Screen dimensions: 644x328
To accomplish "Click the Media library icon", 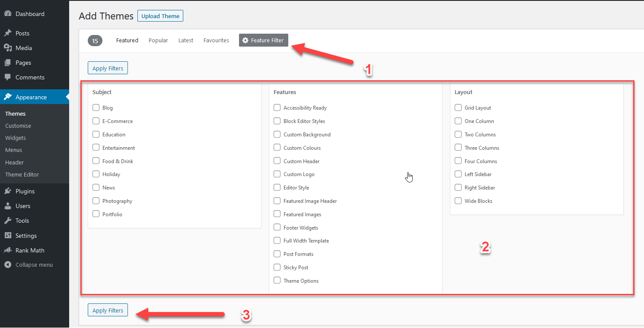I will click(8, 48).
